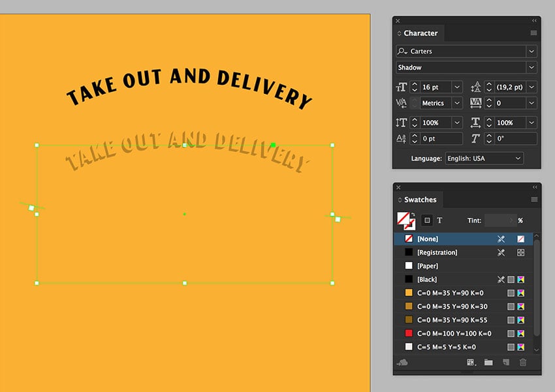Select the Formatting Affects Container icon

(426, 220)
